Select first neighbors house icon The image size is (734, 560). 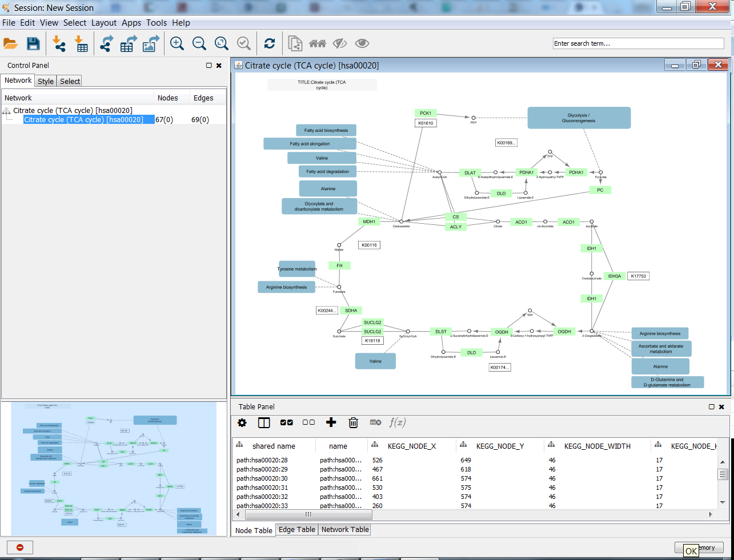coord(318,43)
